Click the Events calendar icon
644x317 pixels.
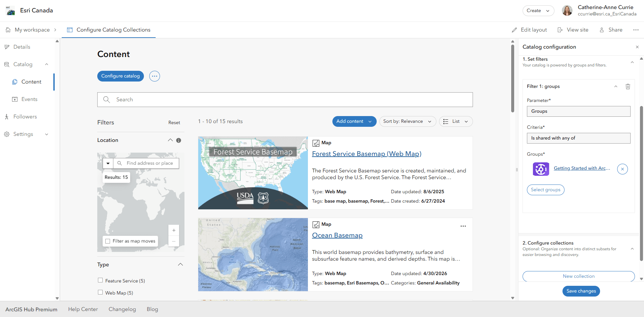[x=15, y=99]
